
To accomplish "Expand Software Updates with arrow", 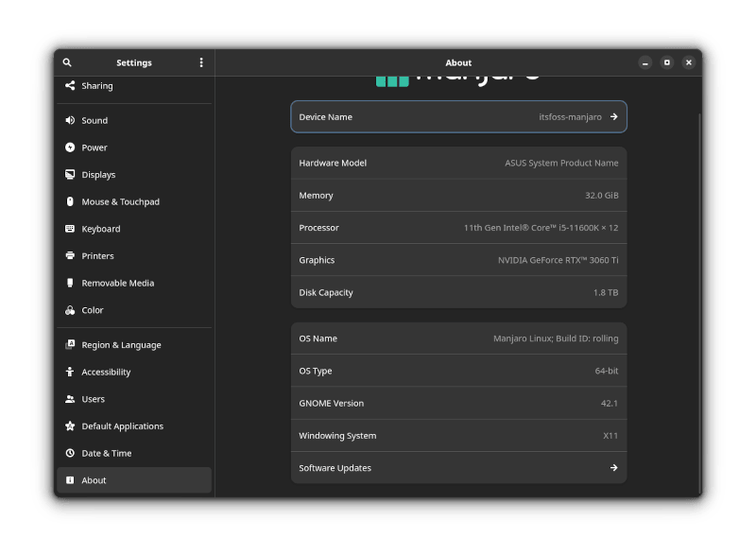I will [x=613, y=468].
